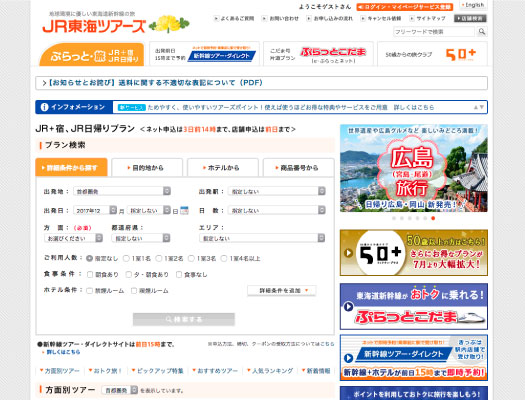The image size is (525, 400).
Task: Select the 1室4名以上 radio button
Action: 224,258
